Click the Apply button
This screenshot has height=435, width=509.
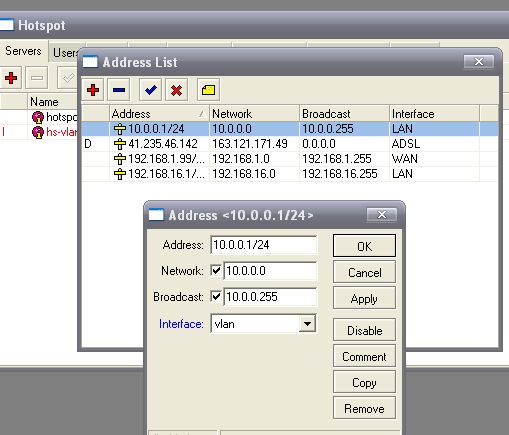tap(364, 298)
